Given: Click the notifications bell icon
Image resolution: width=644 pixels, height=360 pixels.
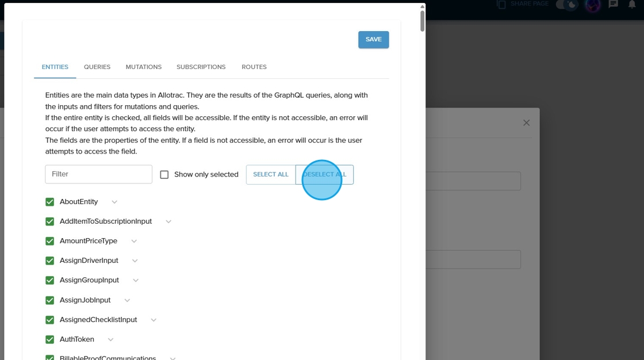Looking at the screenshot, I should click(632, 5).
